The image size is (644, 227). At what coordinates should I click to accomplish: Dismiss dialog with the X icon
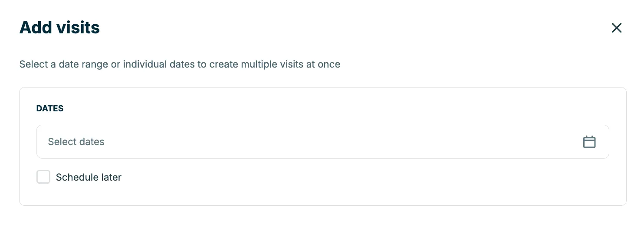[616, 28]
